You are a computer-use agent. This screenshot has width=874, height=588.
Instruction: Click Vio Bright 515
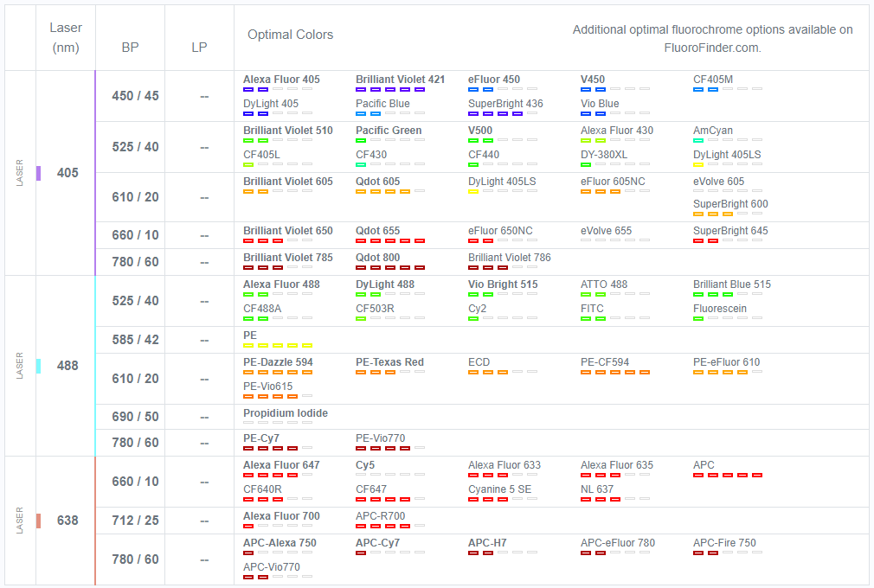click(503, 284)
